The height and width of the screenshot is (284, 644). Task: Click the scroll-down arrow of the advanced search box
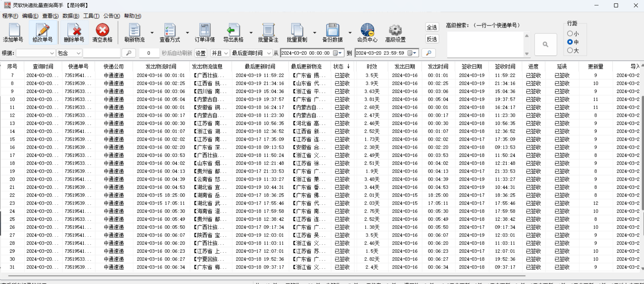tap(527, 54)
